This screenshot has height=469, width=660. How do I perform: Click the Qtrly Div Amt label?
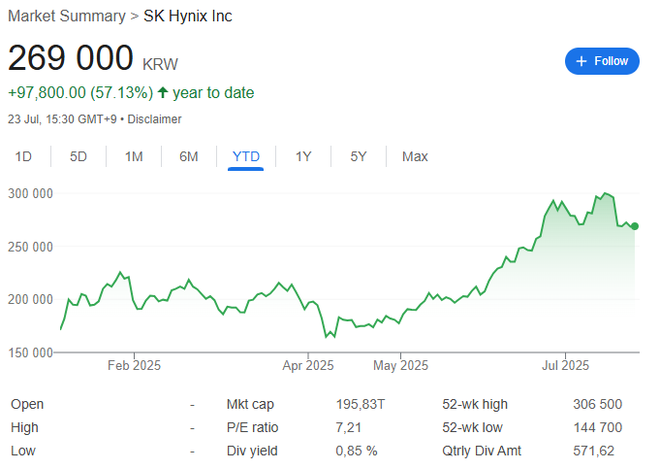481,451
